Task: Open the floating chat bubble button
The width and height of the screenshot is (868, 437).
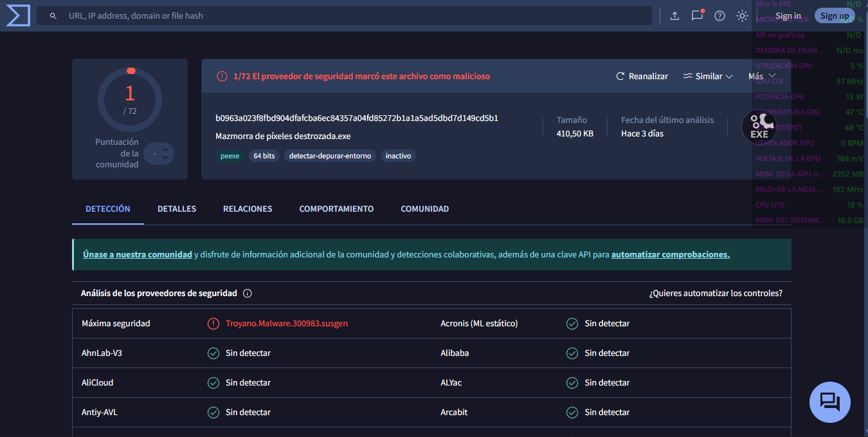Action: [829, 402]
